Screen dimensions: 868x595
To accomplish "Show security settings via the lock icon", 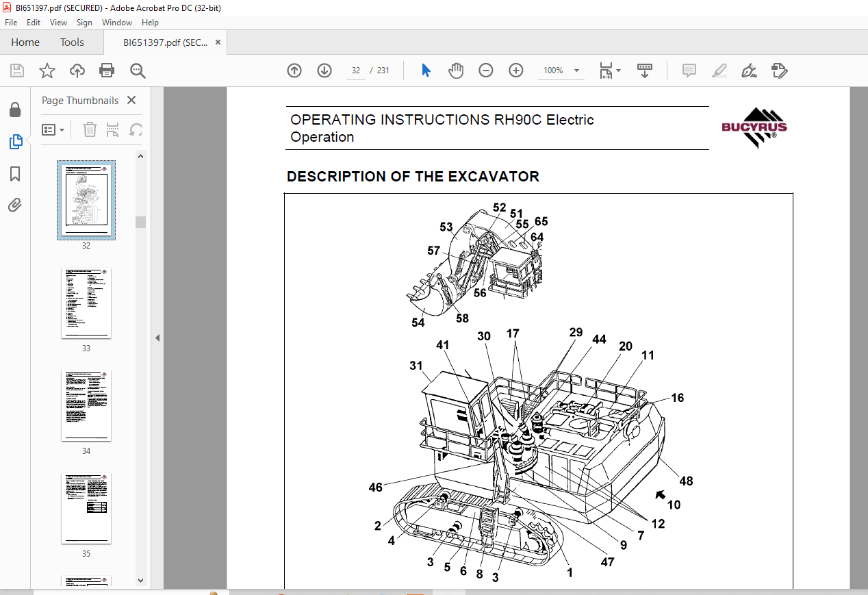I will pos(15,110).
